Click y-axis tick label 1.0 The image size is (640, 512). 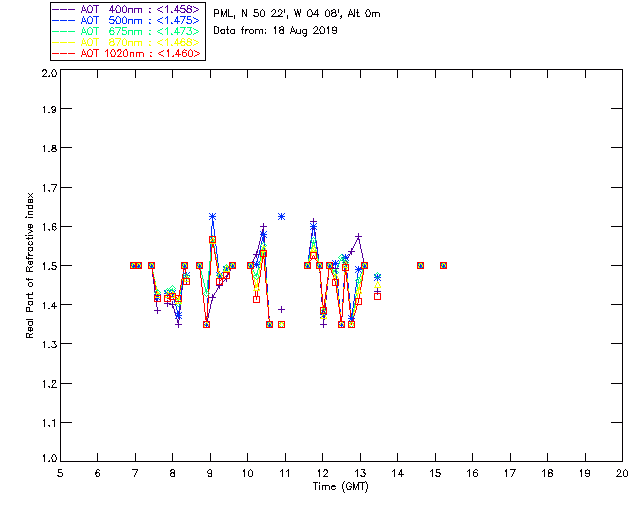coord(49,458)
